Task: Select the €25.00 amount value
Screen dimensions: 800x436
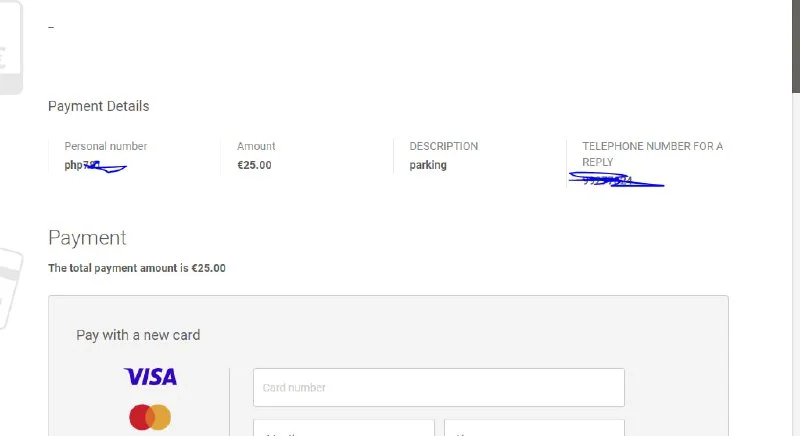Action: click(x=254, y=165)
